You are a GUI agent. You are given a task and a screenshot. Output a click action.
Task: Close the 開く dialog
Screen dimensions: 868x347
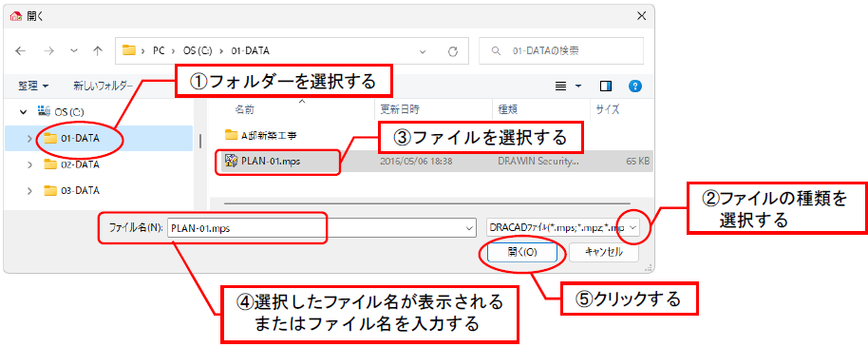pyautogui.click(x=641, y=16)
